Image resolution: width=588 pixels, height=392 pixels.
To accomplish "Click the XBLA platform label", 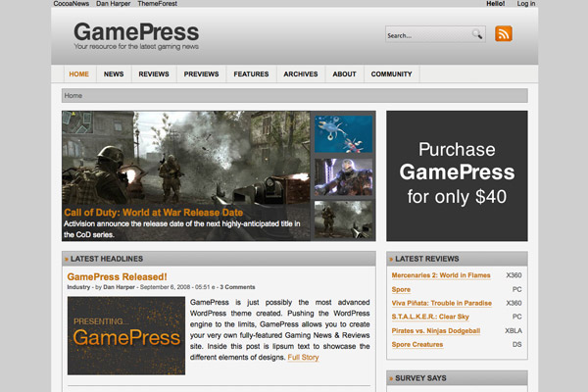I will [x=514, y=331].
